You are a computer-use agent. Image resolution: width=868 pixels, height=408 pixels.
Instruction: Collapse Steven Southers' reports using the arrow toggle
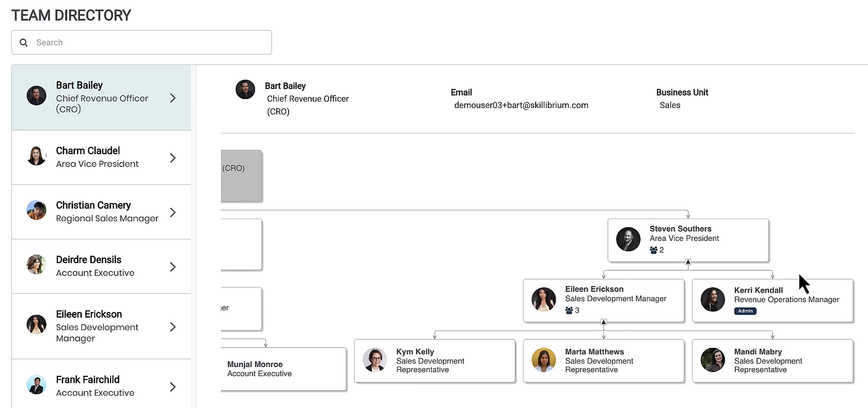click(x=688, y=263)
